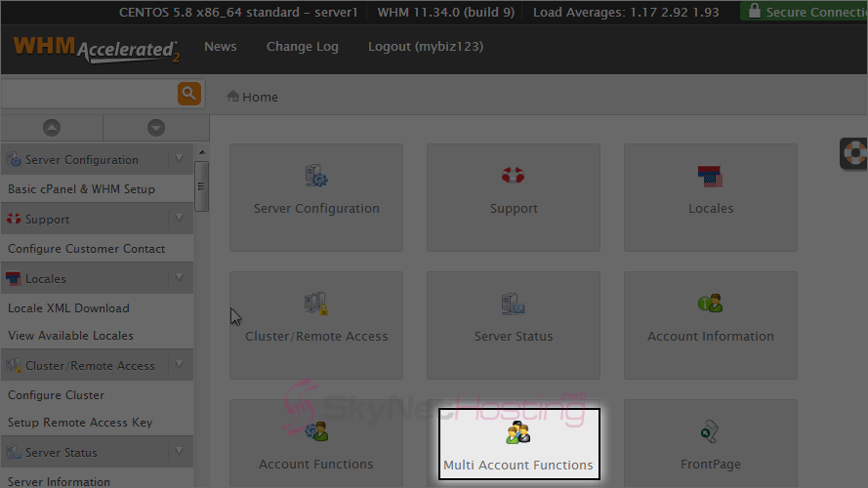
Task: Open the Cluster/Remote Access tile
Action: point(316,325)
